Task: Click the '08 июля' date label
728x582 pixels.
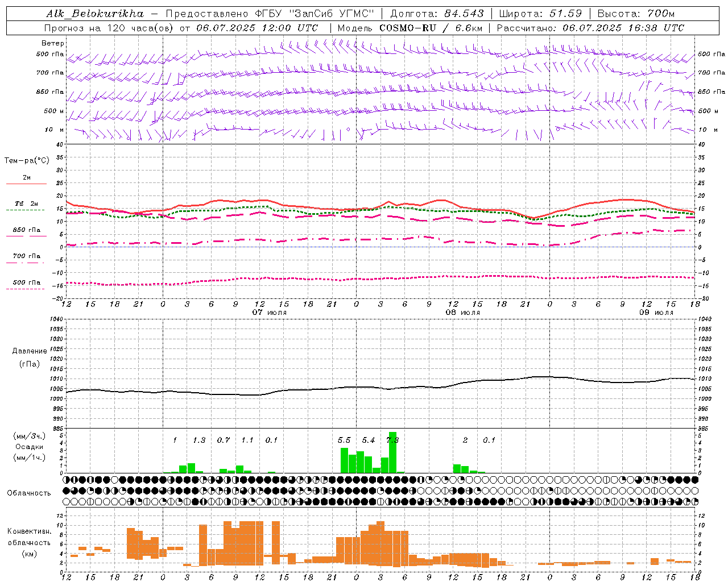Action: (x=462, y=313)
